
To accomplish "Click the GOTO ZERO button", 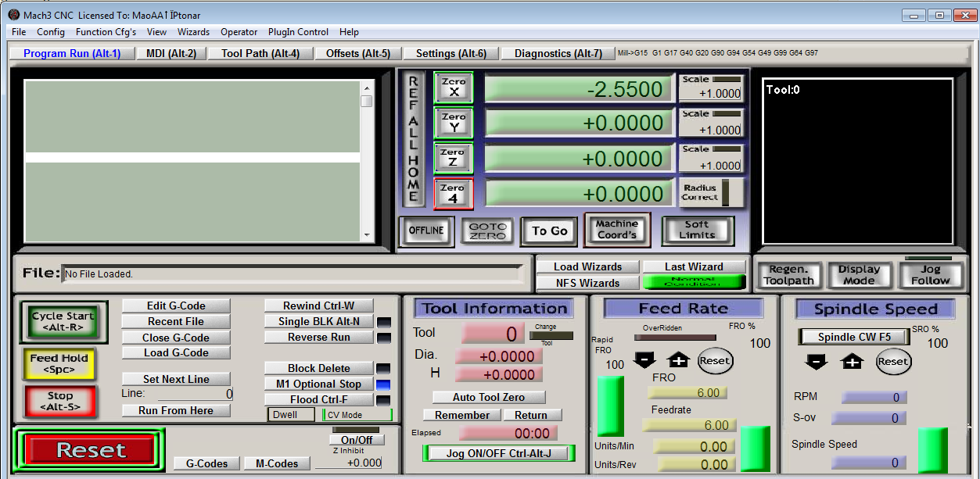I will (x=487, y=231).
